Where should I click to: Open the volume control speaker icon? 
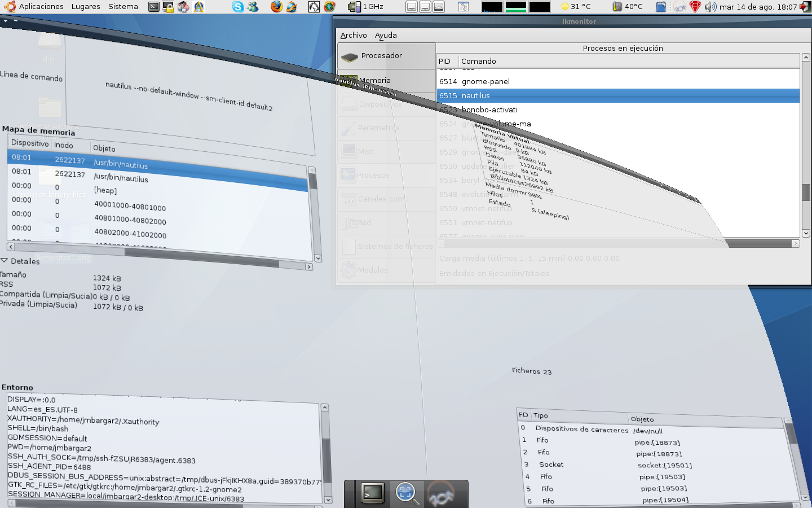point(710,7)
